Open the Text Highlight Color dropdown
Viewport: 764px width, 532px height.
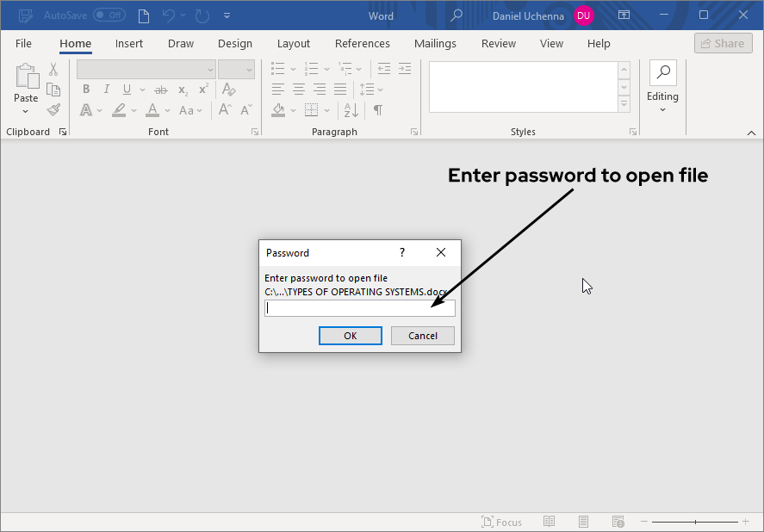click(134, 110)
